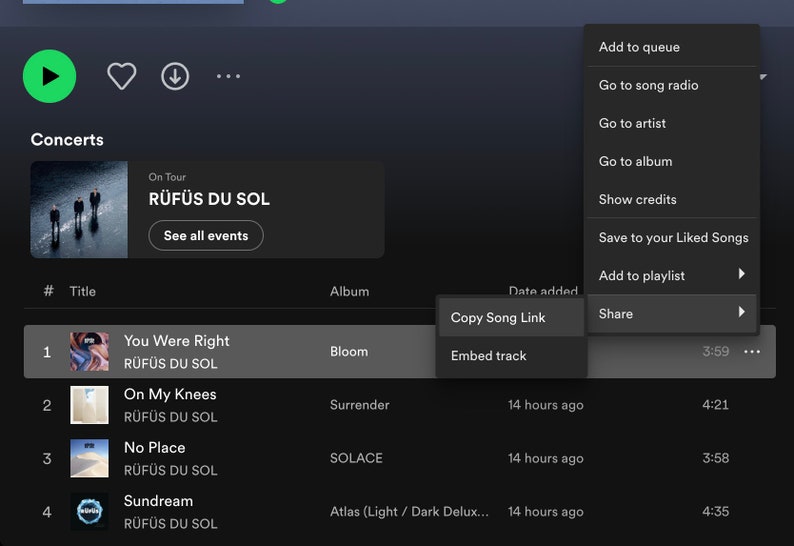Image resolution: width=794 pixels, height=546 pixels.
Task: Select Go to album
Action: point(671,161)
